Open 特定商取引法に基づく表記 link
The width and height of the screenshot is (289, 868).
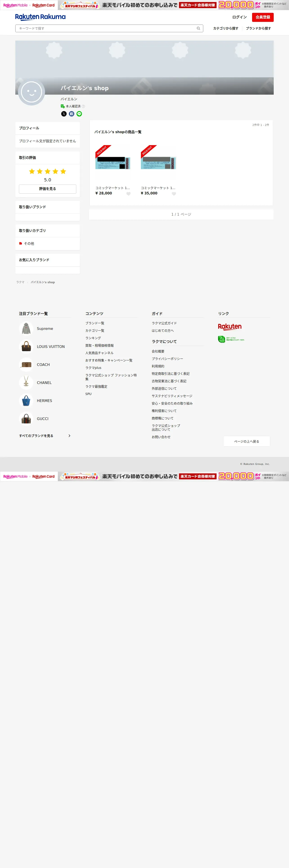click(x=171, y=374)
